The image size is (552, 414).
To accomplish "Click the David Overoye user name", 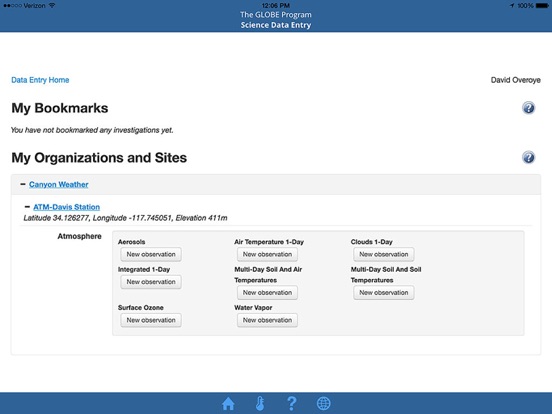I will pos(515,80).
